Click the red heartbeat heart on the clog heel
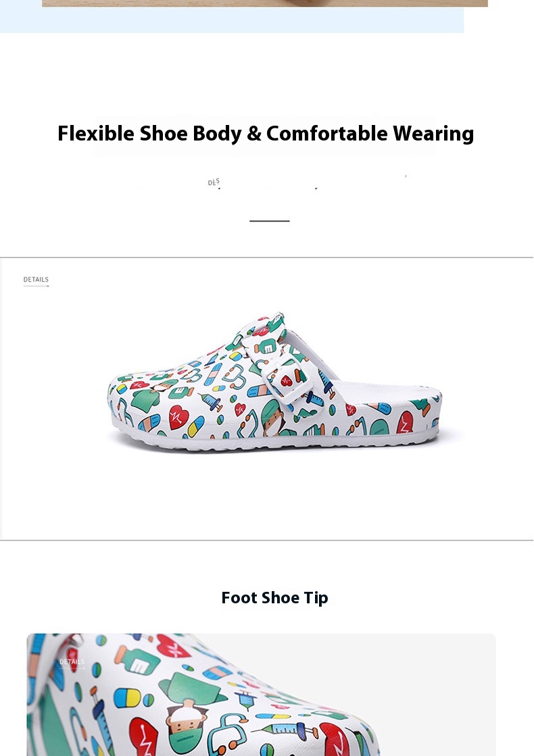The height and width of the screenshot is (756, 534). click(404, 422)
